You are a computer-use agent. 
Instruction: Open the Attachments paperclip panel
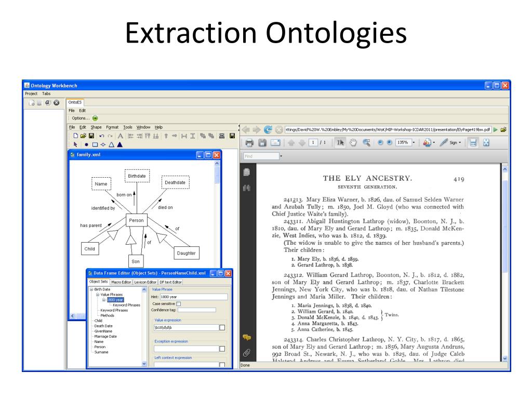247,353
